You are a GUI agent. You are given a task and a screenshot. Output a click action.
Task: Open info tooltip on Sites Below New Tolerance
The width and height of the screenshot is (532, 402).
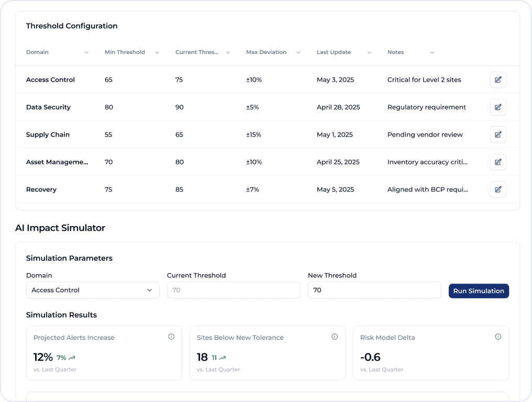(x=335, y=337)
